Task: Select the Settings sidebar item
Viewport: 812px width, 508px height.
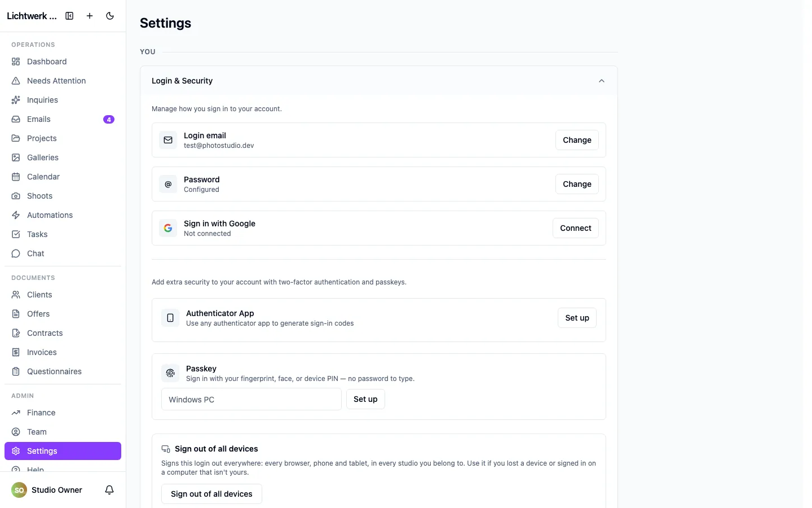Action: 63,451
